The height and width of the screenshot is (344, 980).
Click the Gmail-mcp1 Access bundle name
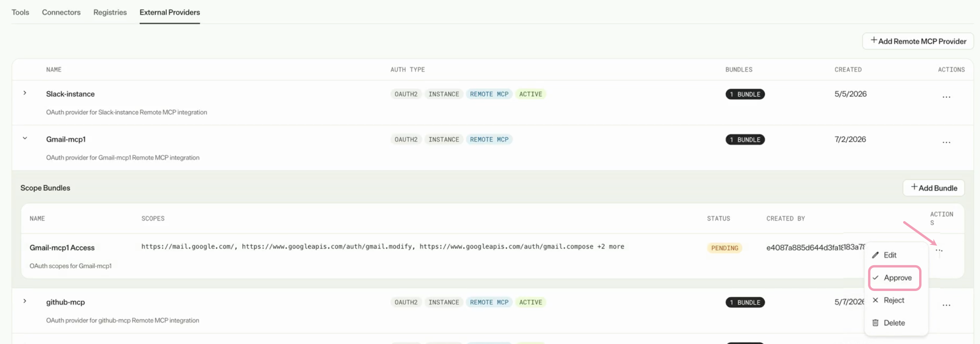click(62, 248)
